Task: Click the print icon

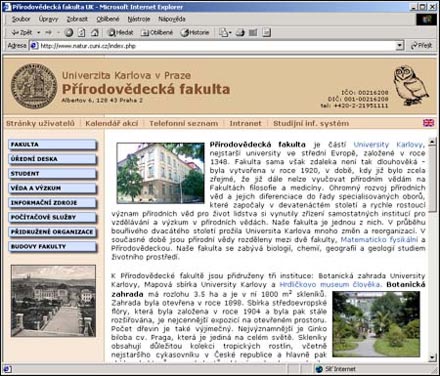Action: tap(240, 33)
